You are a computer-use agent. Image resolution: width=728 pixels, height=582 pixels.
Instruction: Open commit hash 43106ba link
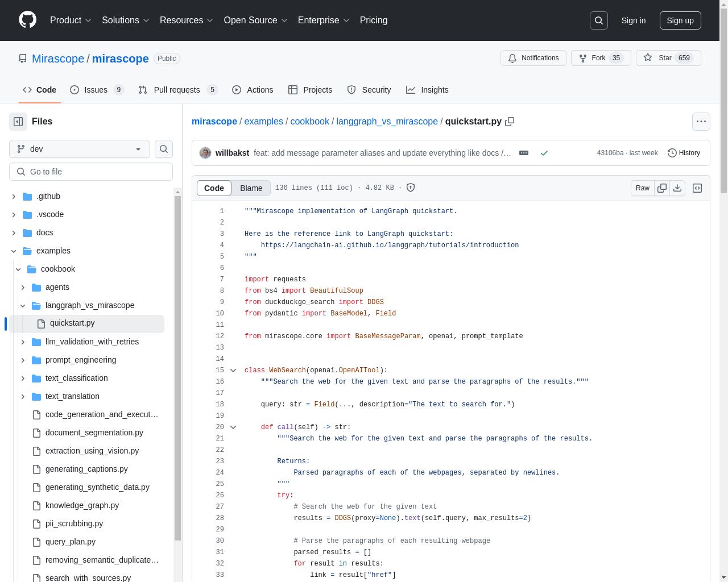610,153
